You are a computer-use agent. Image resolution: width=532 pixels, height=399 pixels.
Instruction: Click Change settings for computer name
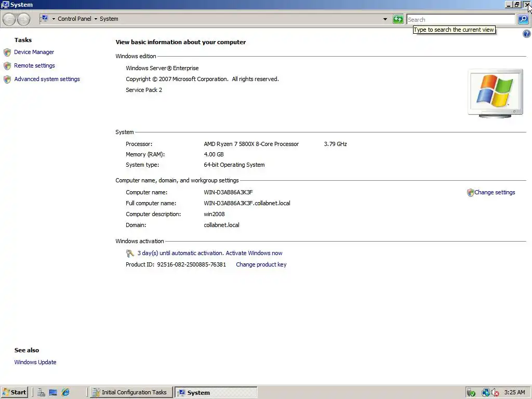pos(495,192)
